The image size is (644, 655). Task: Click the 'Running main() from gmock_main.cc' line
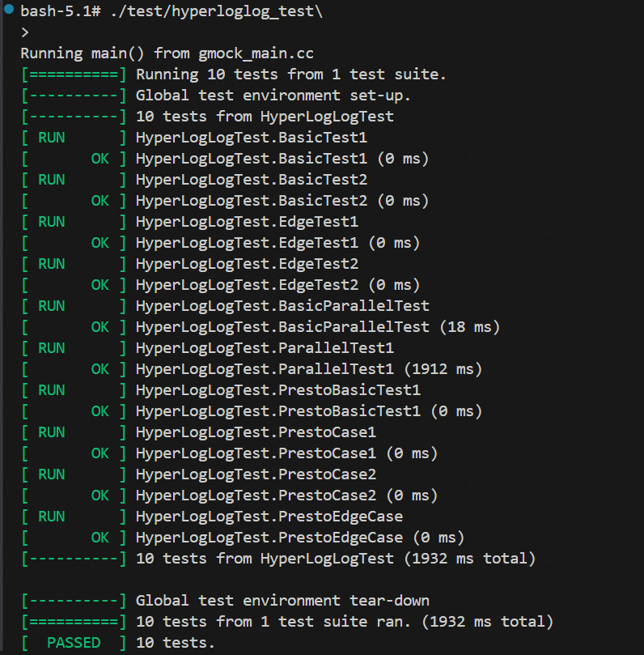[x=167, y=53]
